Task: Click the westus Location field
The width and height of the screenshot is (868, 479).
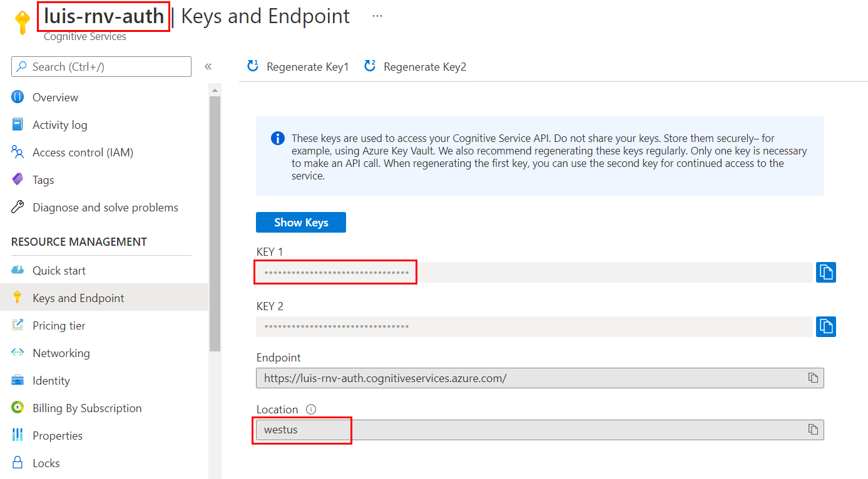Action: pyautogui.click(x=540, y=430)
